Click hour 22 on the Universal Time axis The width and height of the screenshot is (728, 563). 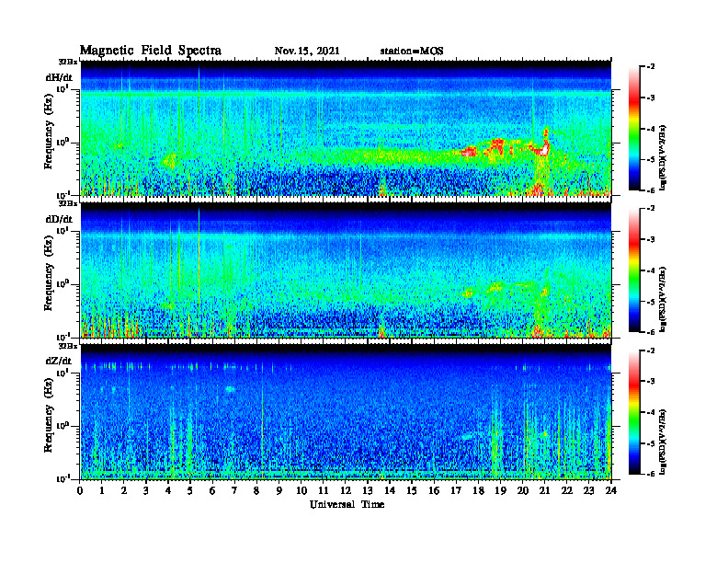tap(567, 491)
